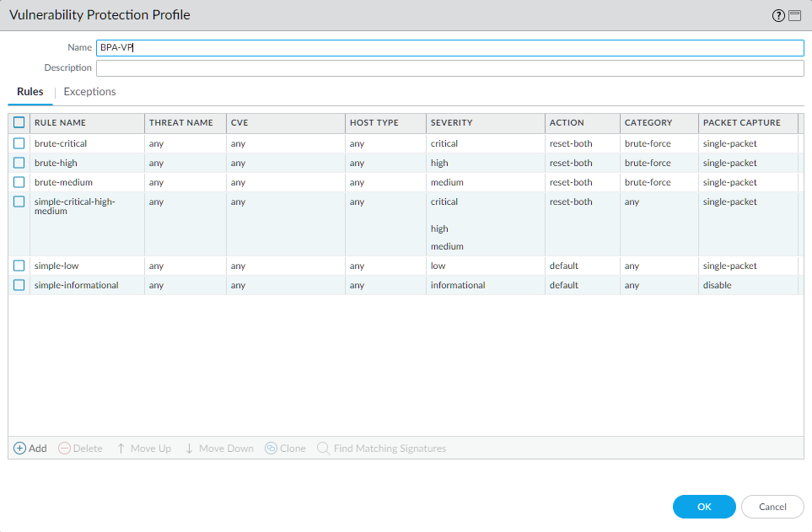Open the brute-critical rule name
812x532 pixels.
[x=61, y=143]
